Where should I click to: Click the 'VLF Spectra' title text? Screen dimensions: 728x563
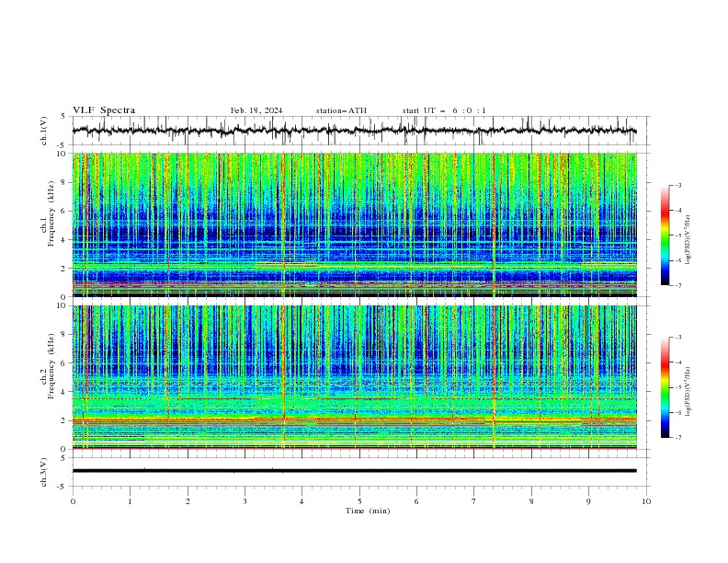click(104, 110)
